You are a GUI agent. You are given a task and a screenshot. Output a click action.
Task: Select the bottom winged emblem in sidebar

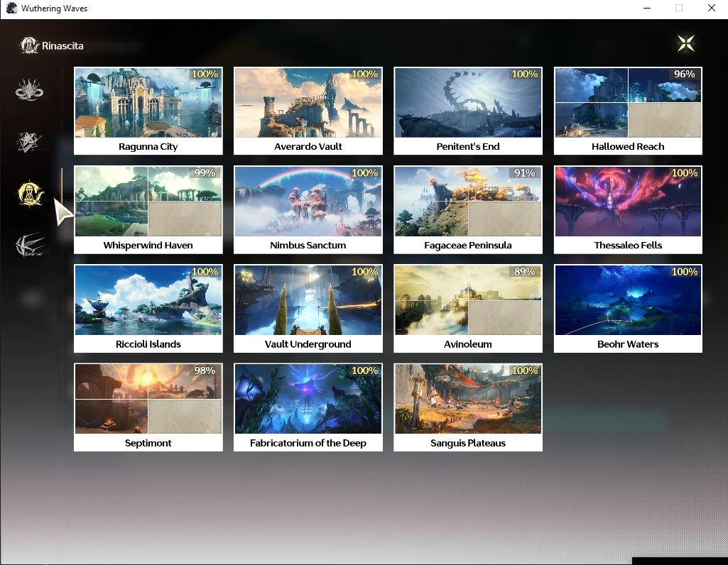coord(30,246)
